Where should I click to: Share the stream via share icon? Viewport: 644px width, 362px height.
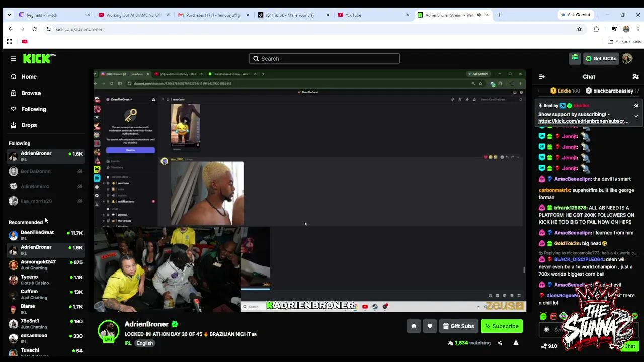tap(500, 343)
